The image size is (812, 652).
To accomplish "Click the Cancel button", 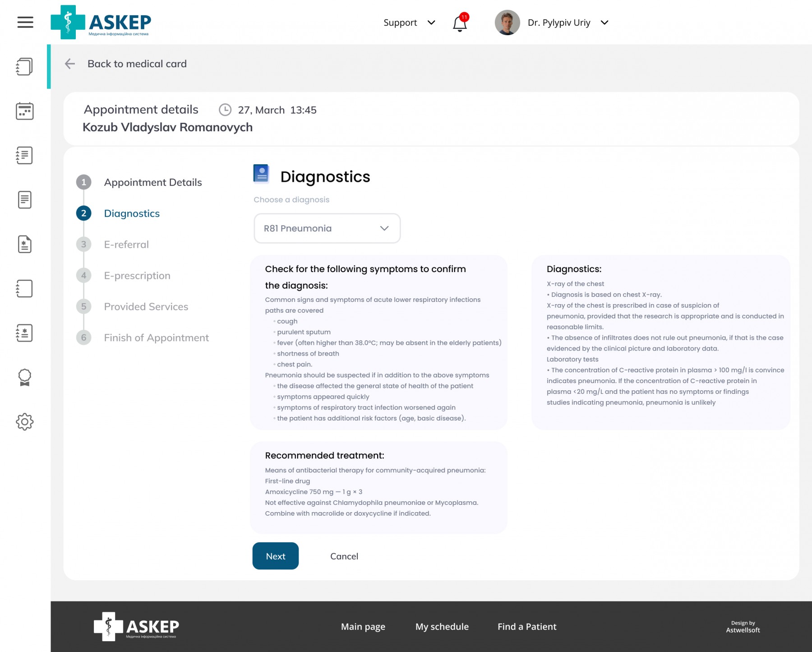I will pyautogui.click(x=344, y=556).
